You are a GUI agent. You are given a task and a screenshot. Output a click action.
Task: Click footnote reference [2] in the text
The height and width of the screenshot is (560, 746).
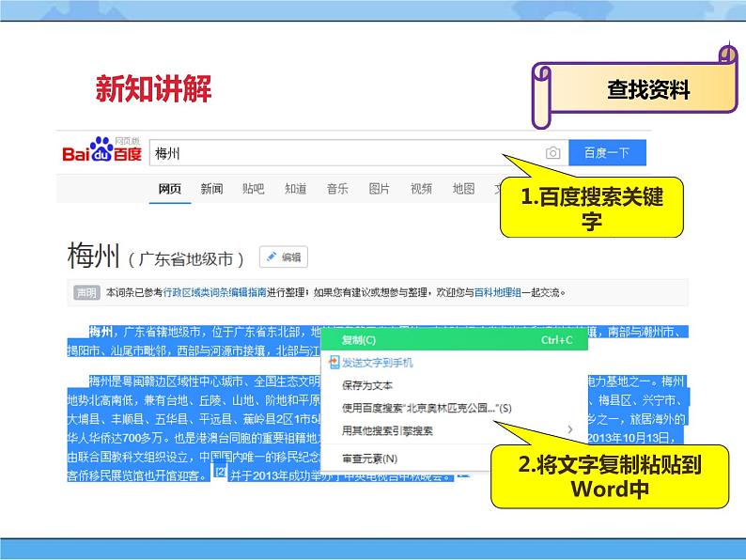click(x=220, y=472)
